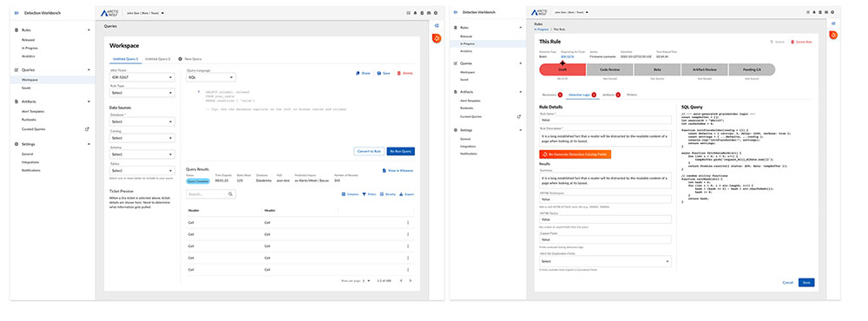Viewport: 868px width, 321px height.
Task: Export the query results
Action: click(407, 194)
